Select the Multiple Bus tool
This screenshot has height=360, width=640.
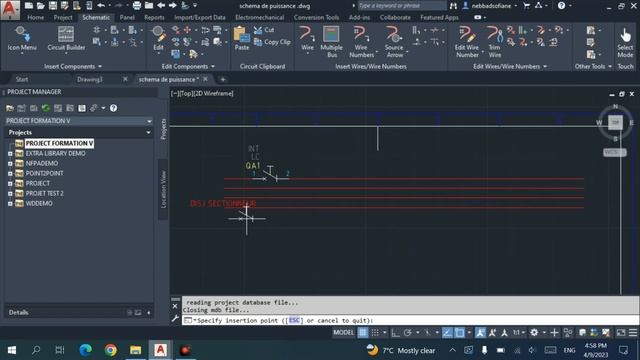point(331,42)
